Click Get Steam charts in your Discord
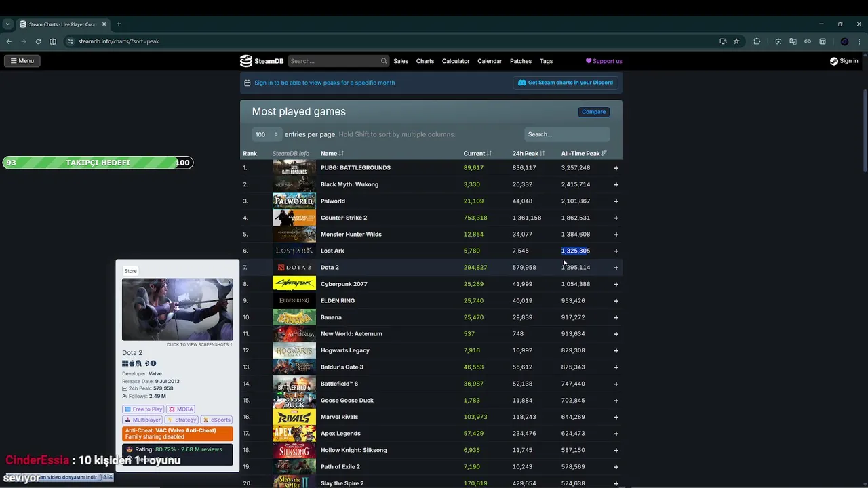 pos(566,83)
